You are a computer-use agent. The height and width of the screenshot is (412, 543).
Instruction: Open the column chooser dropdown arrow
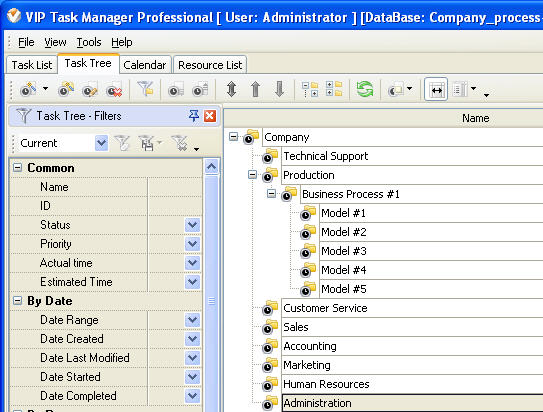[x=473, y=89]
